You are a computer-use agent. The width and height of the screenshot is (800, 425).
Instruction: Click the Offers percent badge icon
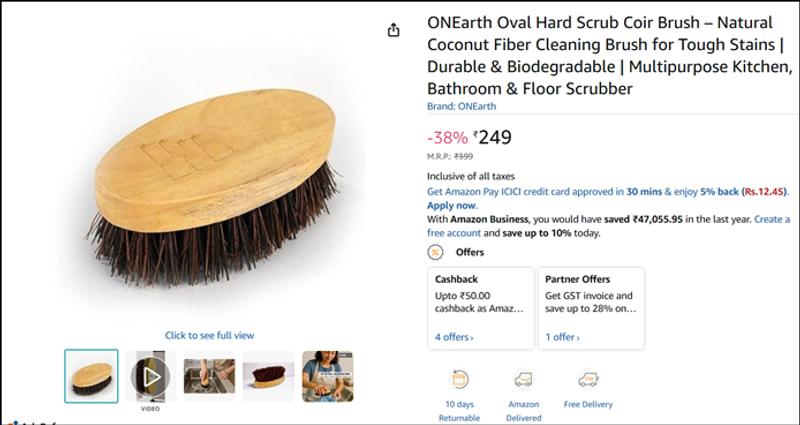coord(435,252)
